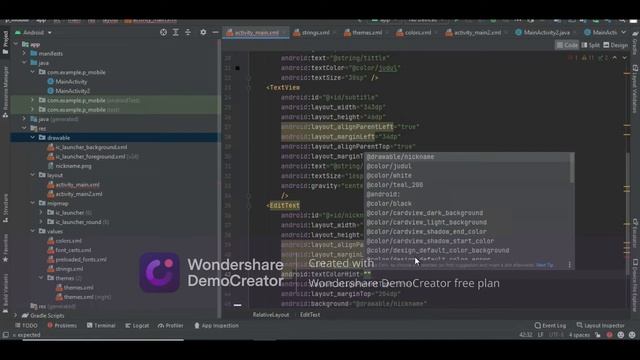
Task: Expand the java (generated) folder
Action: point(24,119)
